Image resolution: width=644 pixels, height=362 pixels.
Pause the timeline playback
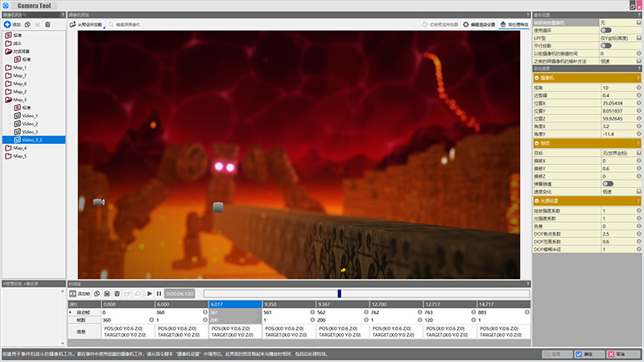pyautogui.click(x=159, y=294)
